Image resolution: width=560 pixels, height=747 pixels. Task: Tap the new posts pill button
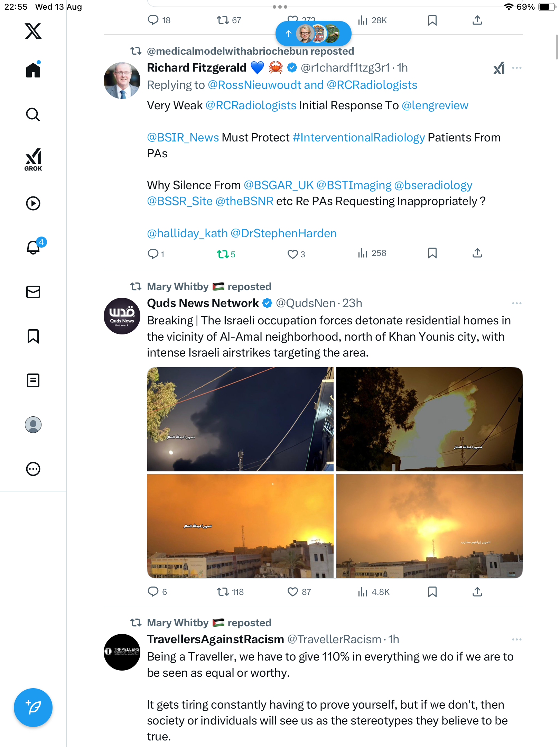[313, 34]
